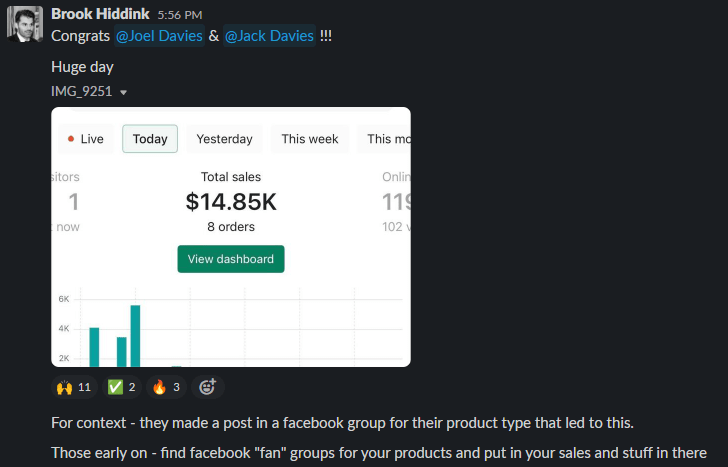Toggle the green checkmark reaction

click(122, 387)
